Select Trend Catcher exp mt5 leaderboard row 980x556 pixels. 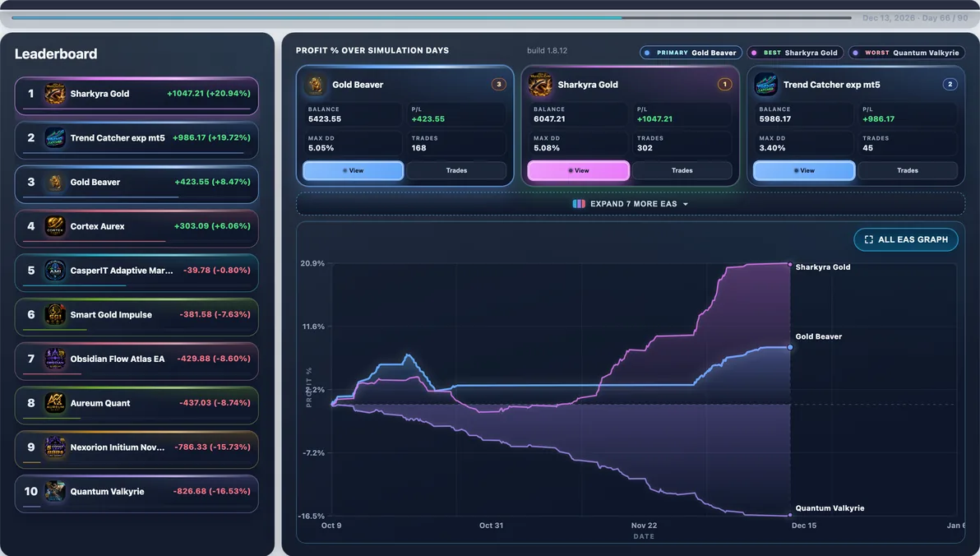(136, 140)
